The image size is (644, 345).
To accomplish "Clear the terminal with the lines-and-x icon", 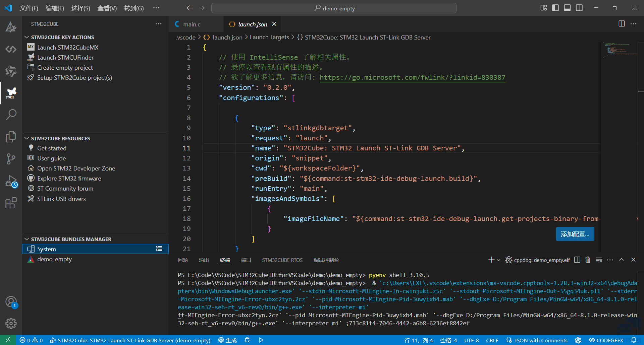I will [599, 260].
